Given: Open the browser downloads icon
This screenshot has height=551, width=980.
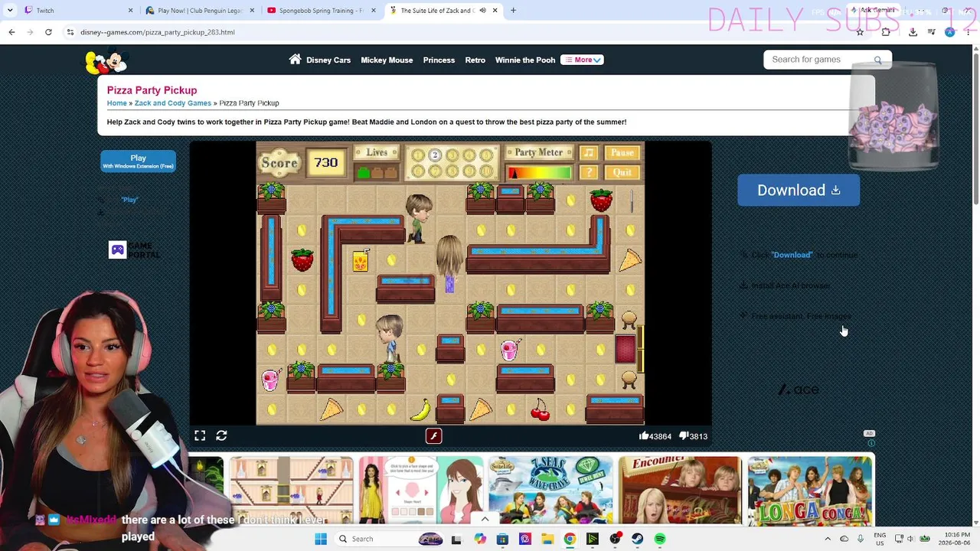Looking at the screenshot, I should click(913, 32).
